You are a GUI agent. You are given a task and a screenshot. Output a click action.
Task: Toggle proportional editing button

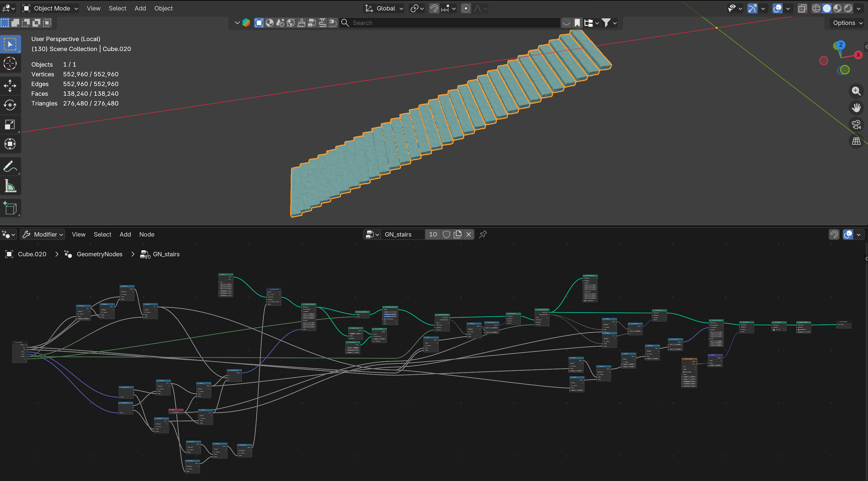[x=466, y=8]
